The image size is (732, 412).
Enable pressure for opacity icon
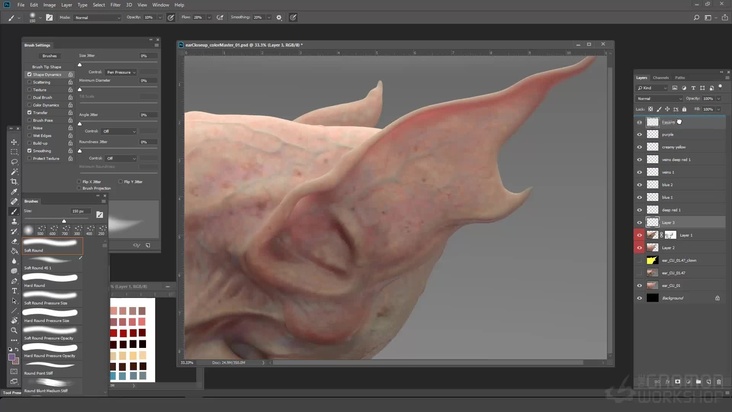coord(171,17)
